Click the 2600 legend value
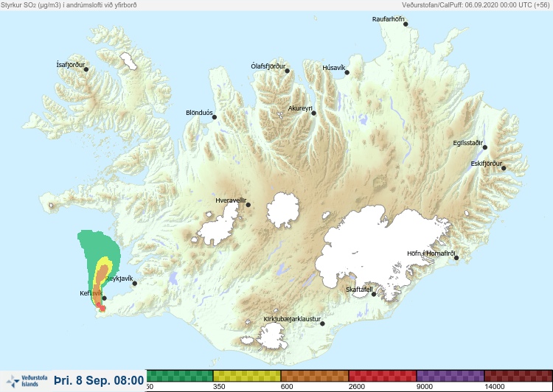 [x=357, y=387]
